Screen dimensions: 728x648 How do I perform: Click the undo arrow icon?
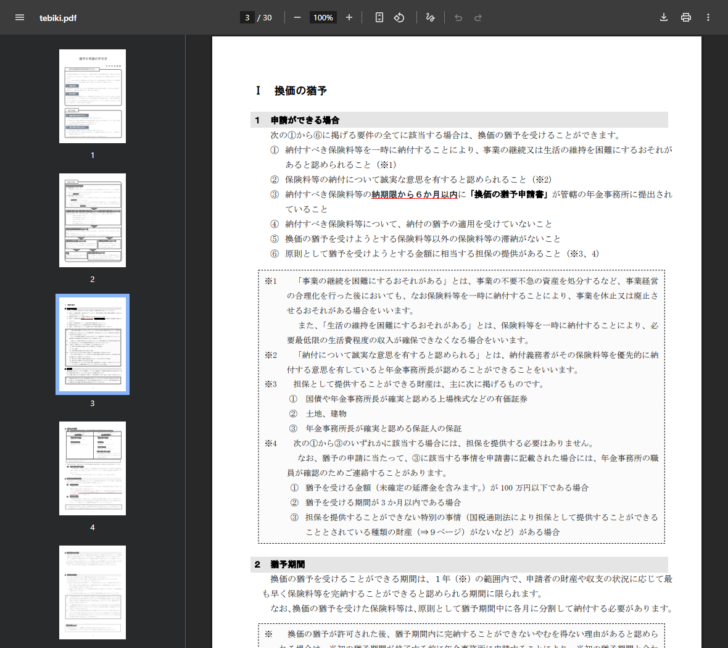click(x=458, y=18)
